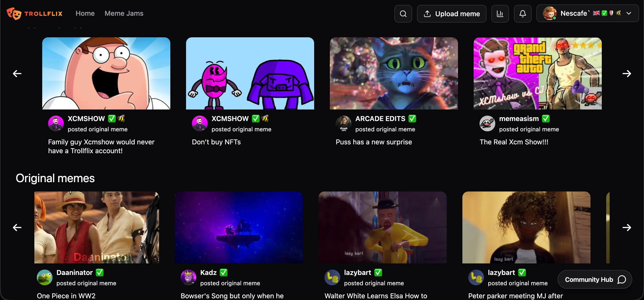This screenshot has height=300, width=644.
Task: Open the notifications bell
Action: (523, 14)
